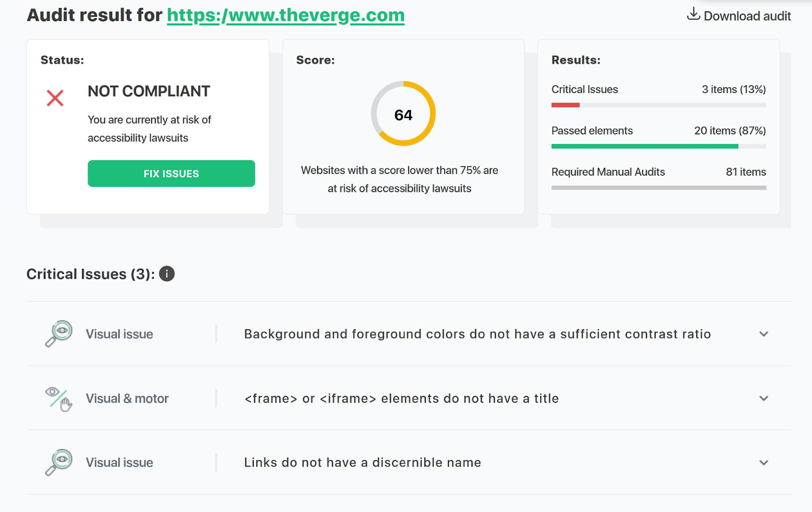Click the Download audit link text
The image size is (812, 512).
pyautogui.click(x=747, y=16)
